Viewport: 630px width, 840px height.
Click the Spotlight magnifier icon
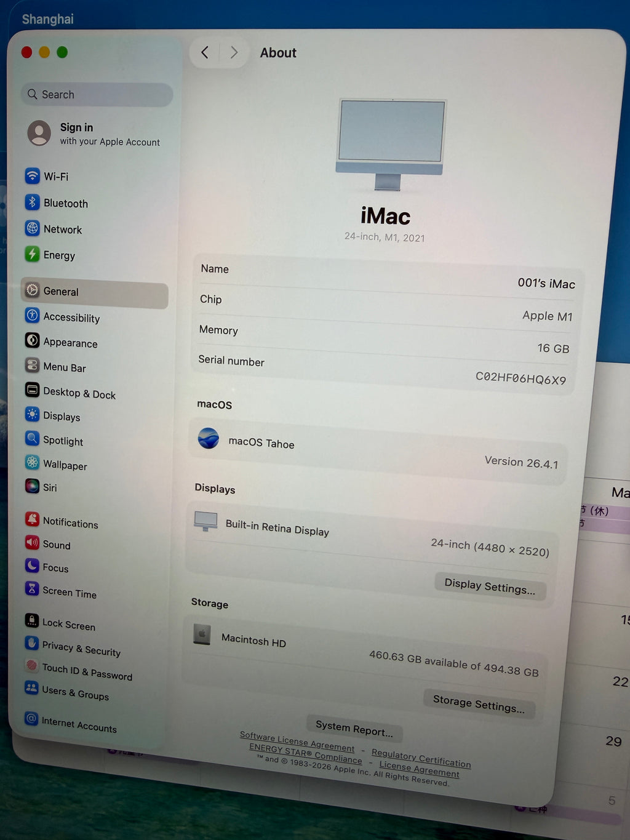[32, 439]
